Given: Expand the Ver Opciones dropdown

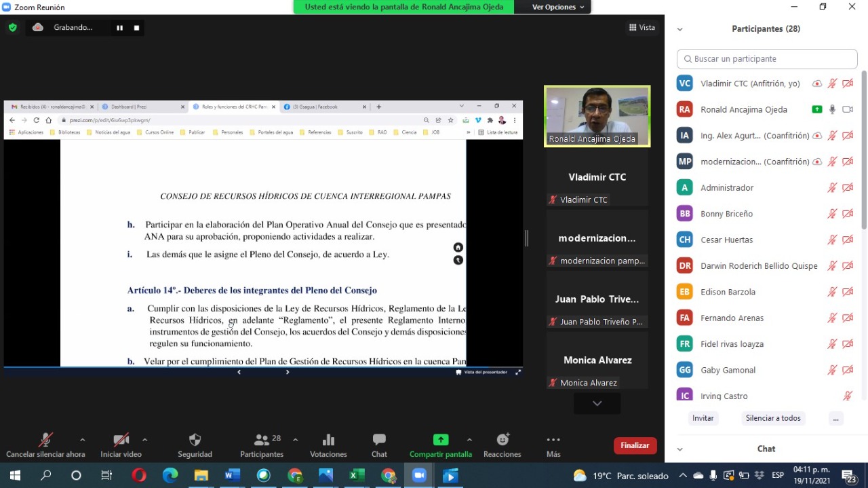Looking at the screenshot, I should point(557,7).
